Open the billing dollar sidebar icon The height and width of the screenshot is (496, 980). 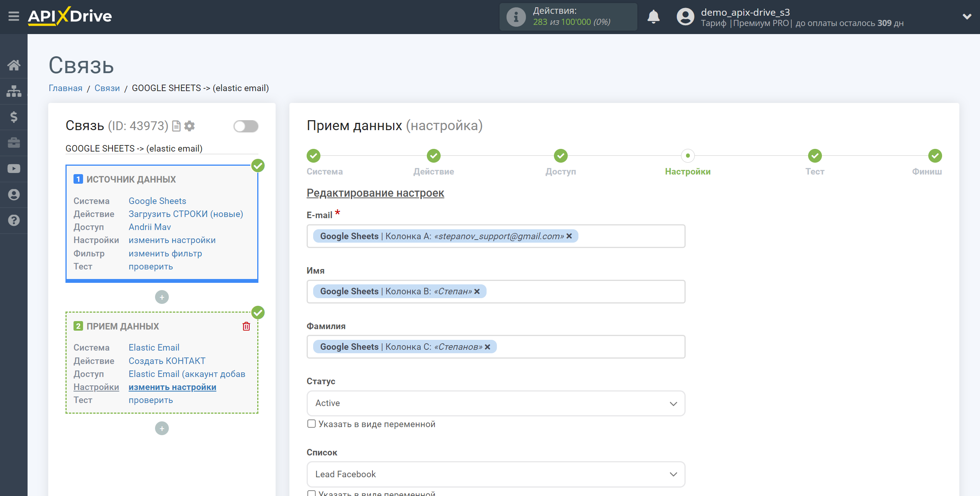coord(14,117)
